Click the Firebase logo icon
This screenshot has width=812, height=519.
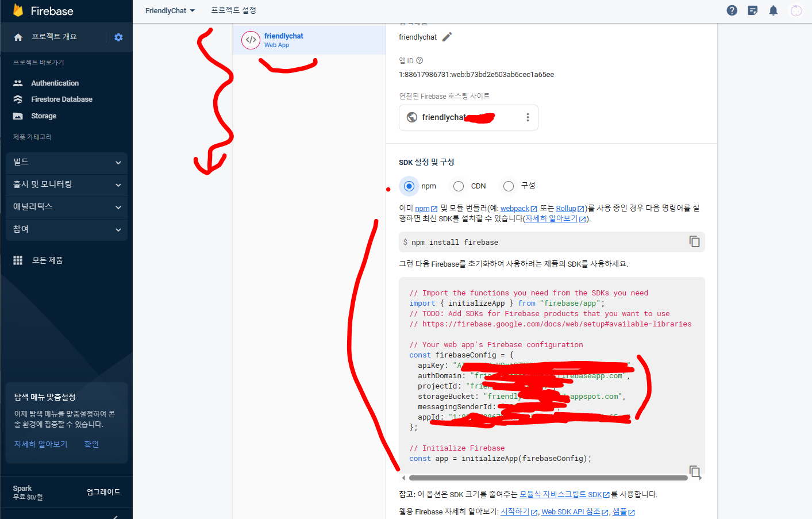(x=18, y=10)
